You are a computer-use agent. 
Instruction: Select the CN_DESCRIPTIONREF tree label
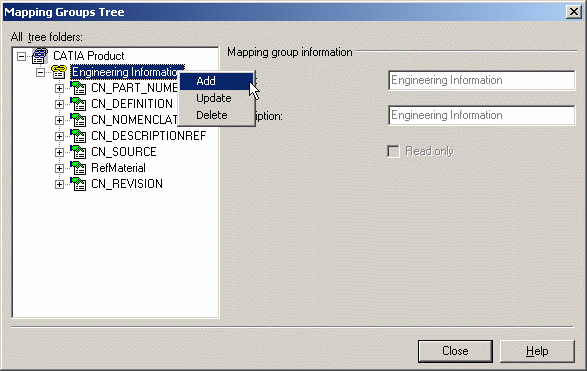(x=149, y=136)
